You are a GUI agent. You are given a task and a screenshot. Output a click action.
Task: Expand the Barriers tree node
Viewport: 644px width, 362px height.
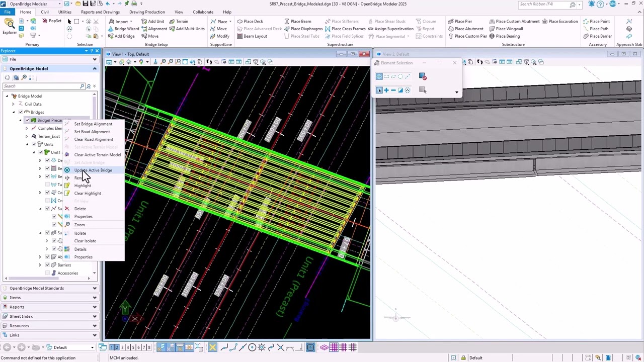(x=40, y=265)
